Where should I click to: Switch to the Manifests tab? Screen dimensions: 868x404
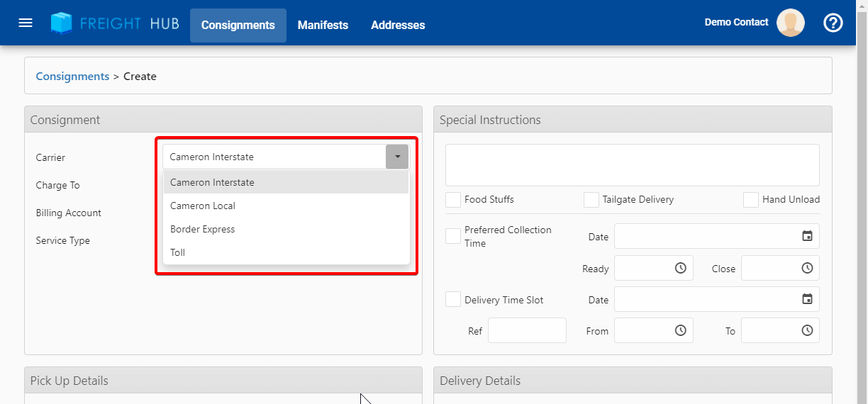click(x=323, y=26)
